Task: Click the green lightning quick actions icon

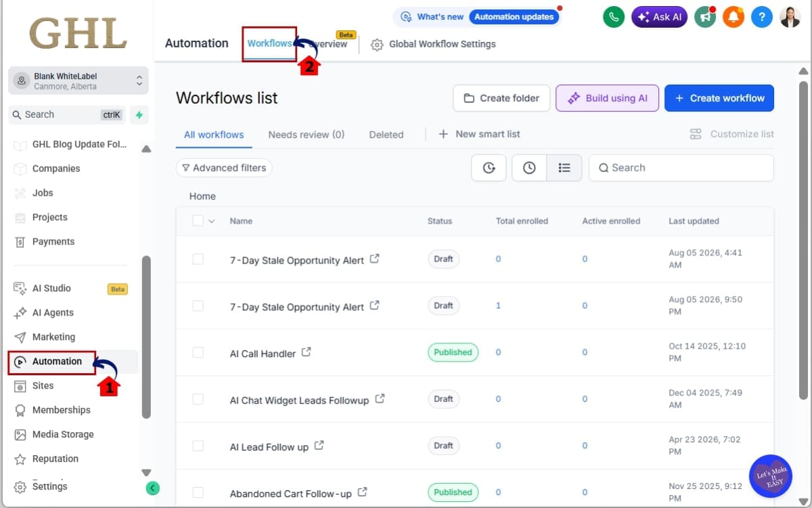Action: point(139,115)
